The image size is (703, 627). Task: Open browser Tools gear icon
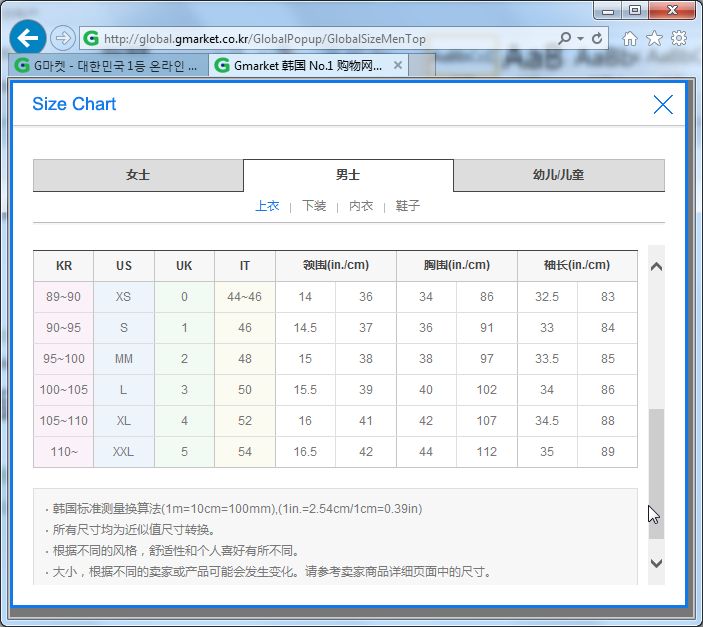pyautogui.click(x=679, y=39)
